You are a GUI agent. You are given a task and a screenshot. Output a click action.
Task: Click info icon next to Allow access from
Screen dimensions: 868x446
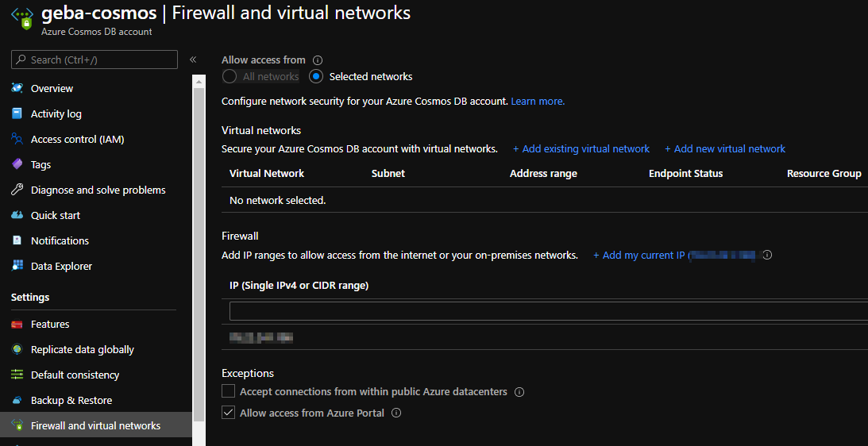coord(318,60)
